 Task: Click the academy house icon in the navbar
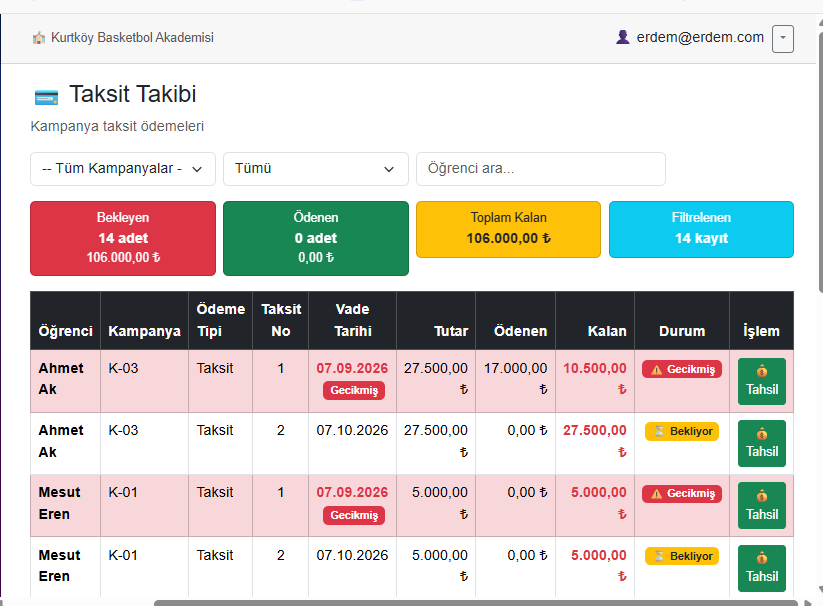click(x=39, y=38)
